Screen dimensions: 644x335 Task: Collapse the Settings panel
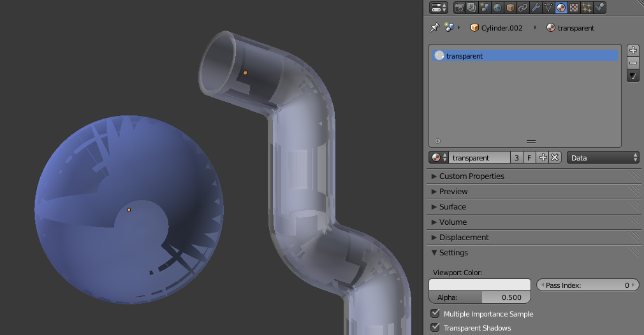click(x=453, y=252)
